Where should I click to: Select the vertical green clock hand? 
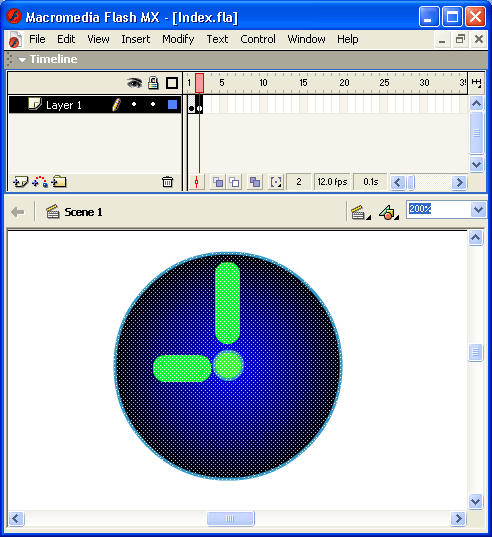pos(227,303)
